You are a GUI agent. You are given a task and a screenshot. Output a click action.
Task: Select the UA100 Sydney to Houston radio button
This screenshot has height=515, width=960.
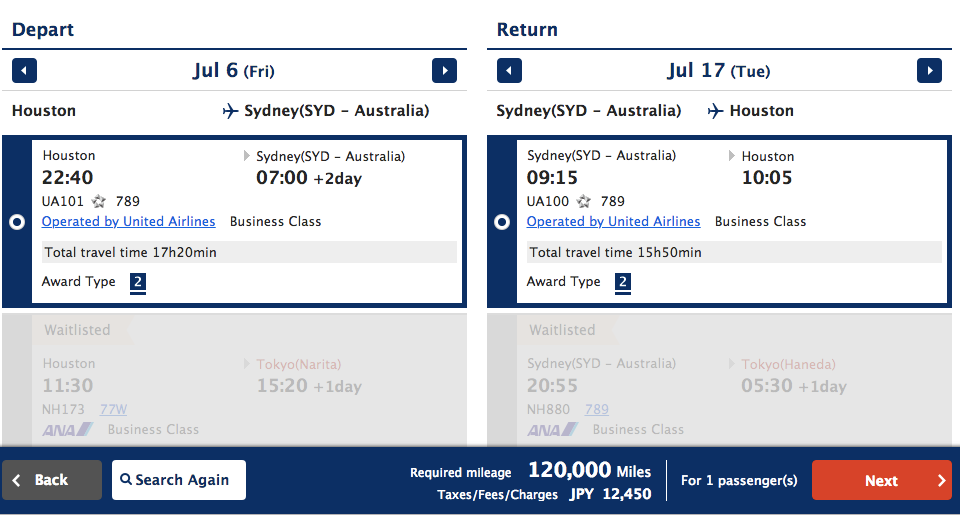click(x=502, y=222)
